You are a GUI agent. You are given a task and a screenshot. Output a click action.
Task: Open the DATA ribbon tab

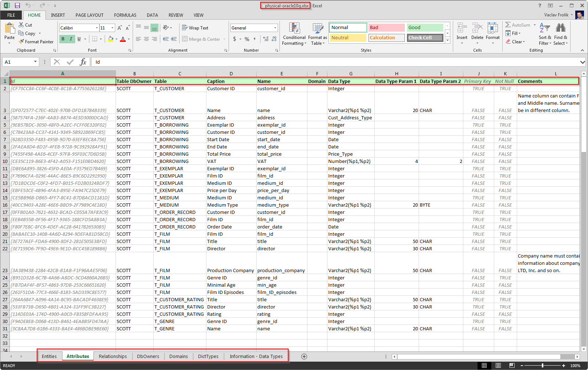coord(152,15)
